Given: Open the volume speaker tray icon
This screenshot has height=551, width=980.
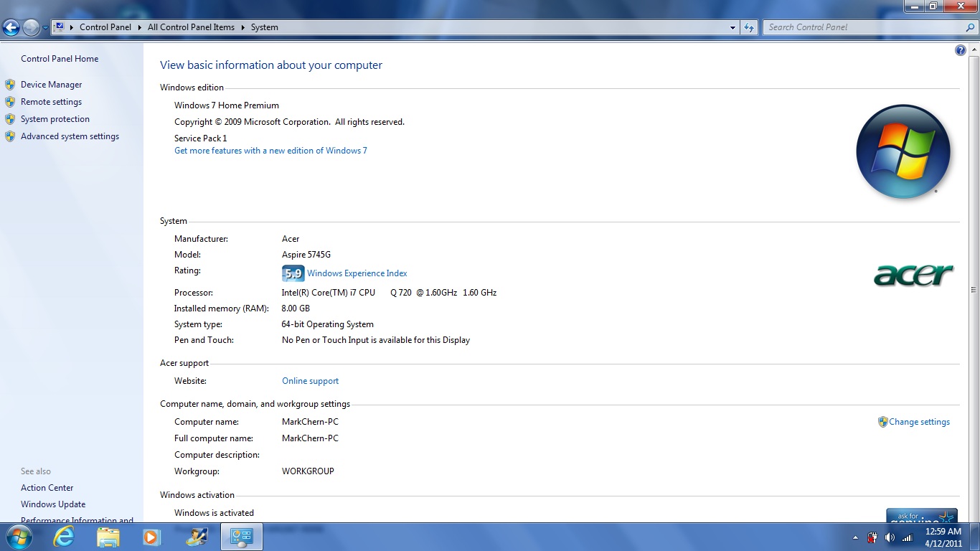Looking at the screenshot, I should click(x=890, y=537).
